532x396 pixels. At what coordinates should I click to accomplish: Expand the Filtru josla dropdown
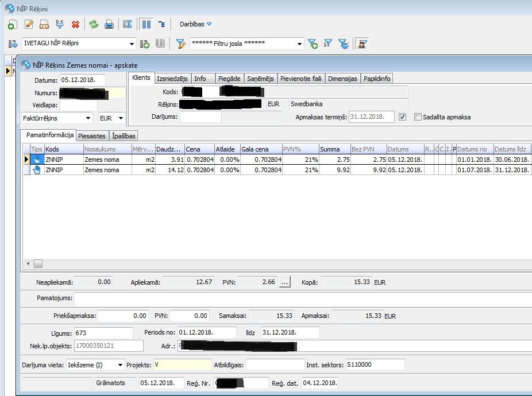[299, 44]
